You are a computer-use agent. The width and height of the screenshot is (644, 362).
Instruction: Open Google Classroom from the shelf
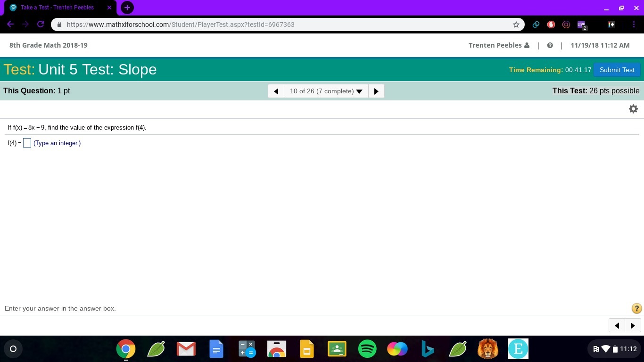[337, 349]
